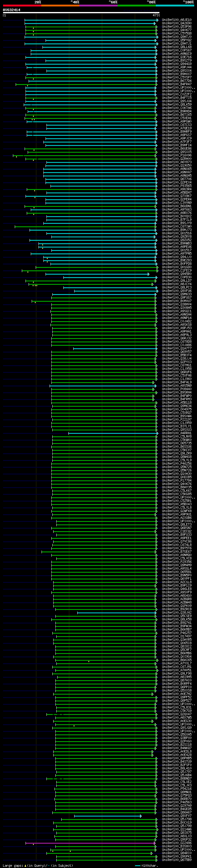
Task: Open the UniRef100_Q6RUF6 entry
Action: coord(177,372)
